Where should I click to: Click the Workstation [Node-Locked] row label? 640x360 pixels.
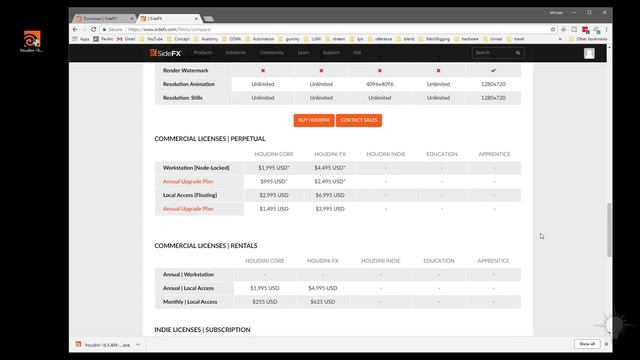[x=196, y=168]
